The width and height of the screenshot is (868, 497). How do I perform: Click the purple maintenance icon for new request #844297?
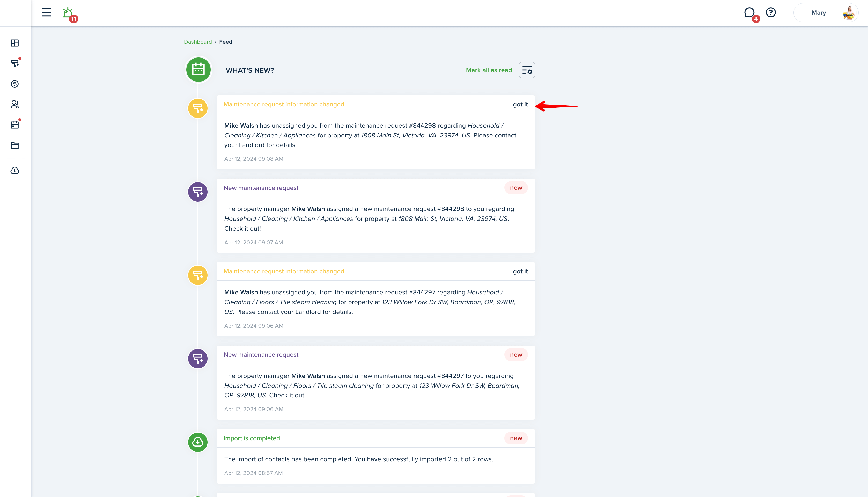[198, 359]
